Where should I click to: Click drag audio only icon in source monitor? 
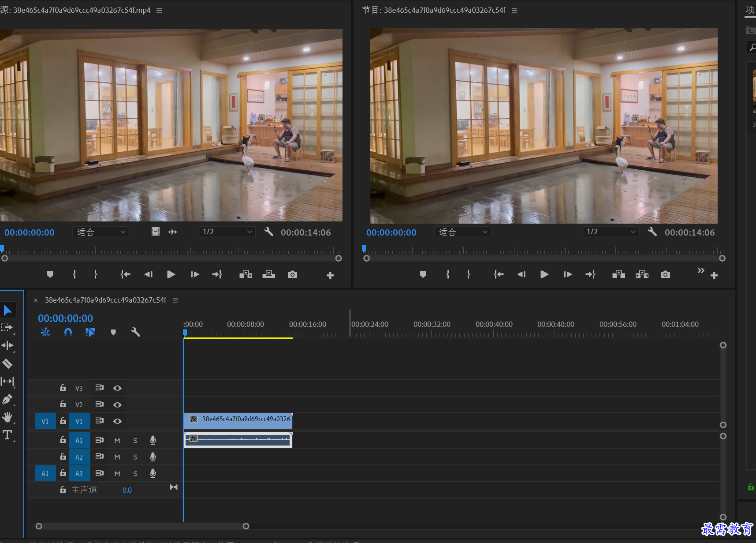point(173,232)
